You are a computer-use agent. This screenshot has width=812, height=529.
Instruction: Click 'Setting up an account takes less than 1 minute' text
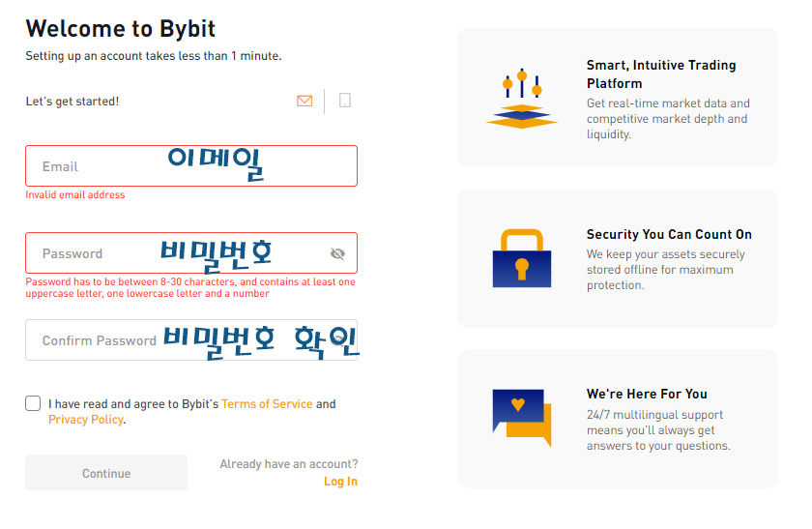click(x=154, y=56)
